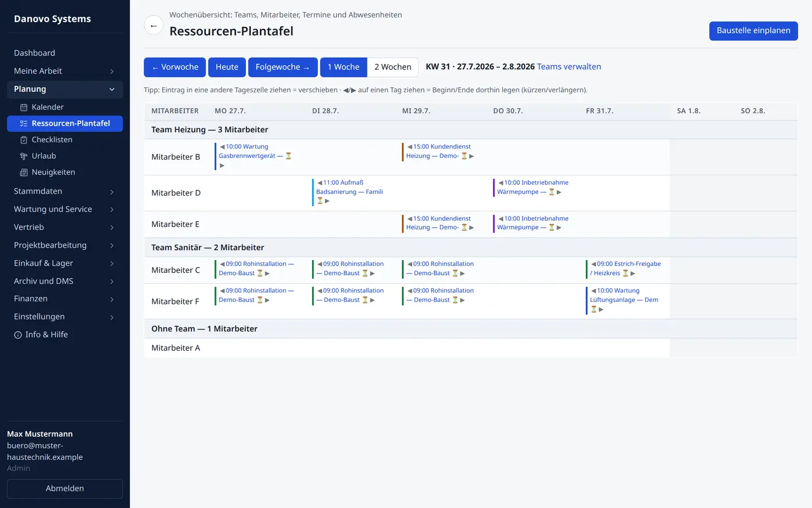The height and width of the screenshot is (508, 812).
Task: Click the Urlaub palm icon in sidebar
Action: point(24,156)
